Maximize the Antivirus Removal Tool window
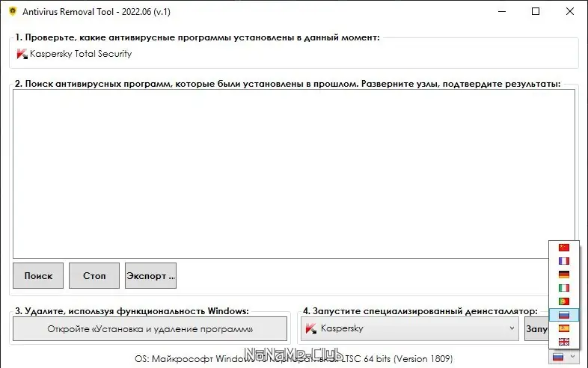This screenshot has width=588, height=368. (x=536, y=12)
